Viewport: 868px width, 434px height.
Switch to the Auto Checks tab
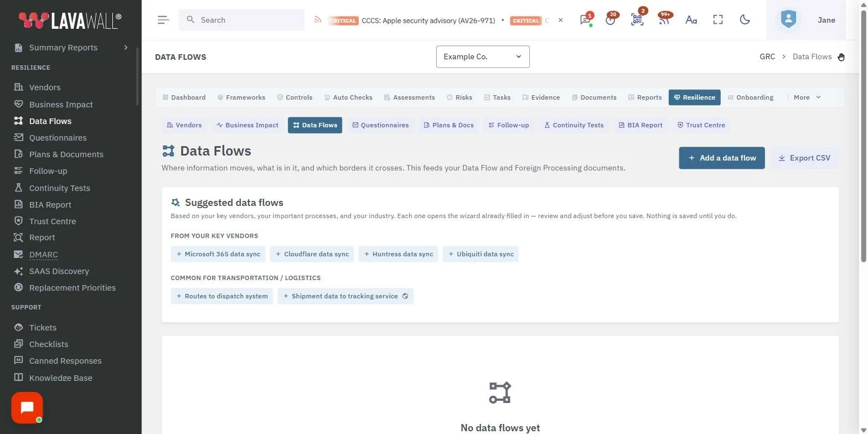(x=348, y=97)
